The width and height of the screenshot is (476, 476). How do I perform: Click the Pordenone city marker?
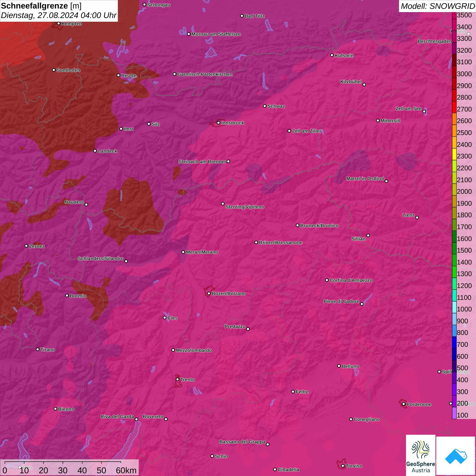tap(404, 404)
